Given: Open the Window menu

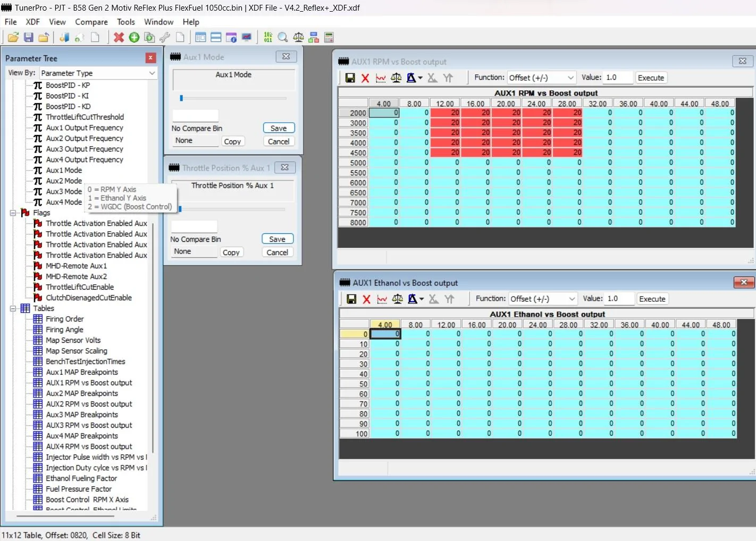Looking at the screenshot, I should pyautogui.click(x=159, y=22).
